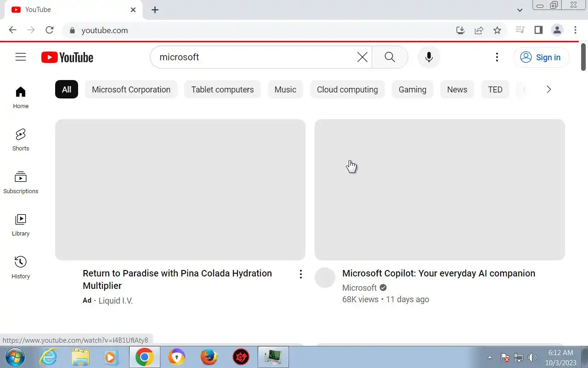This screenshot has width=588, height=368.
Task: Open Microsoft Copilot video title
Action: click(x=439, y=273)
